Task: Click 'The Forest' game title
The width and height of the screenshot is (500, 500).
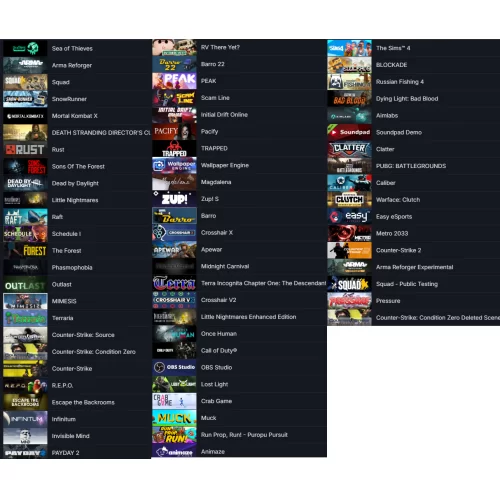Action: (x=67, y=251)
